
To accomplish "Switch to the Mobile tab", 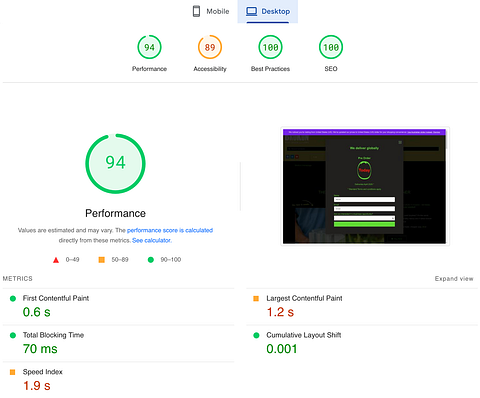I will (211, 11).
